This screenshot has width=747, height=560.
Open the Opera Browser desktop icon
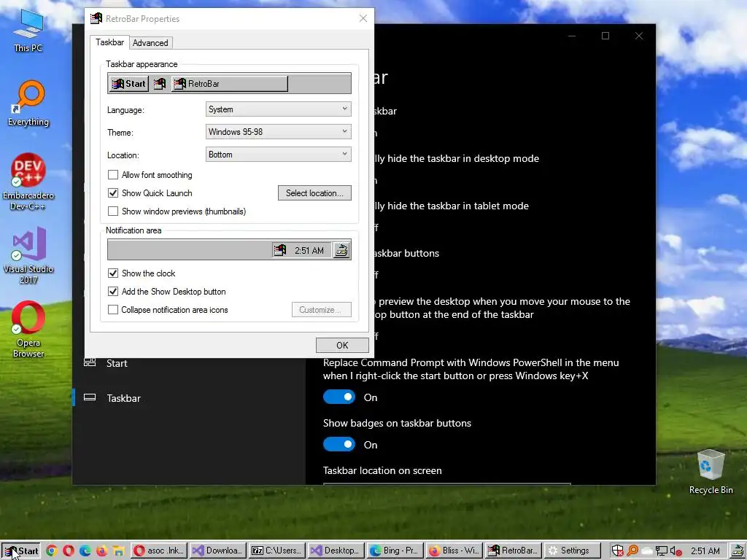28,330
